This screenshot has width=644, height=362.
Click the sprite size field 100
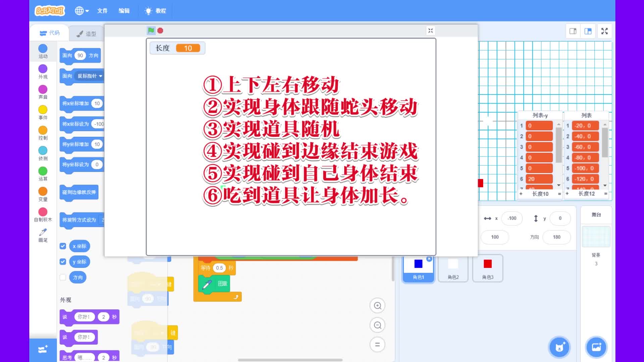pyautogui.click(x=495, y=237)
